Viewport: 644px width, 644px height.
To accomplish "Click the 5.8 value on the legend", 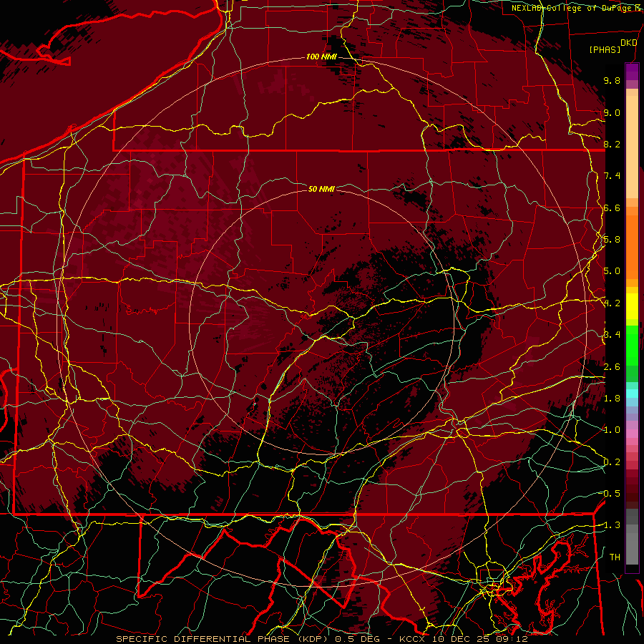I will click(612, 240).
